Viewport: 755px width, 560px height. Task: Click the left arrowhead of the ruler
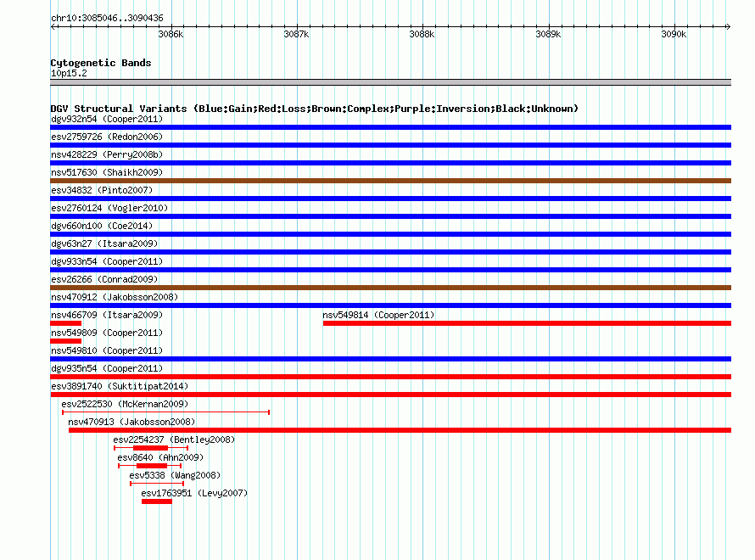[x=53, y=26]
